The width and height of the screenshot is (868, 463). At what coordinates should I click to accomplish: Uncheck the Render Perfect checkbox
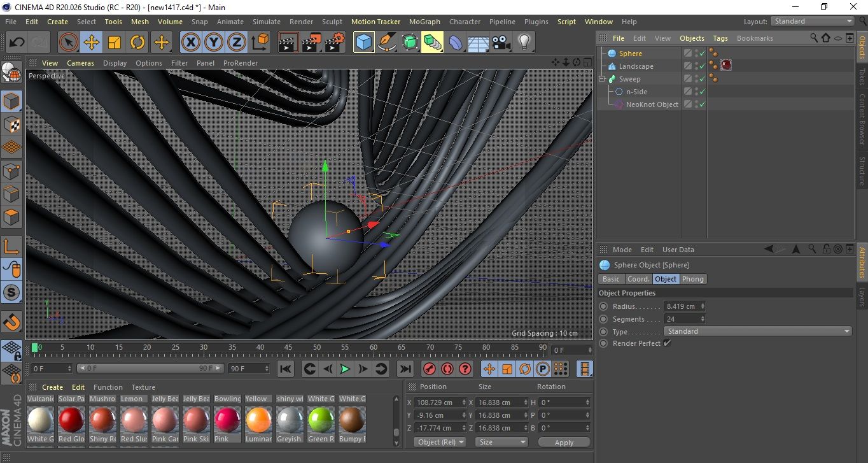(x=667, y=343)
